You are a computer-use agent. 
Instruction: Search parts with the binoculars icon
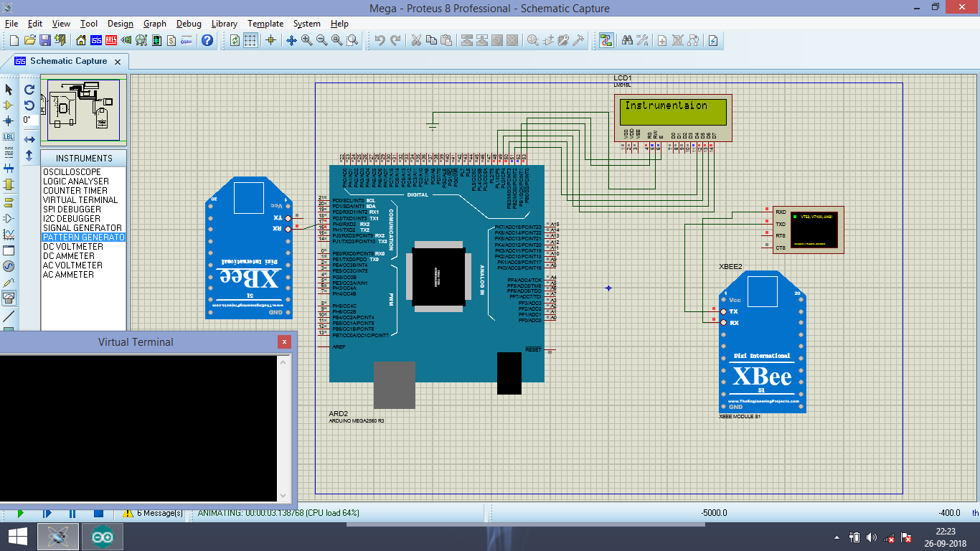click(x=627, y=40)
